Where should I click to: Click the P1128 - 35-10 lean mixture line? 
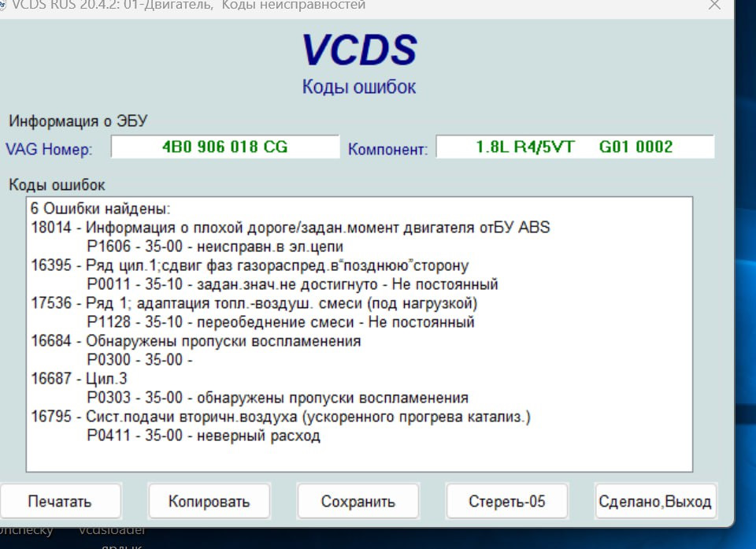[280, 322]
